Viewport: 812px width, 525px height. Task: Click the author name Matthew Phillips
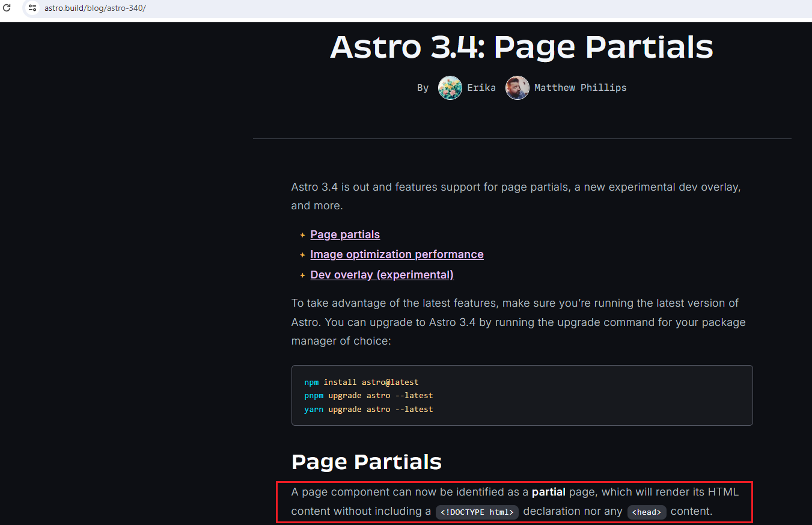tap(581, 88)
